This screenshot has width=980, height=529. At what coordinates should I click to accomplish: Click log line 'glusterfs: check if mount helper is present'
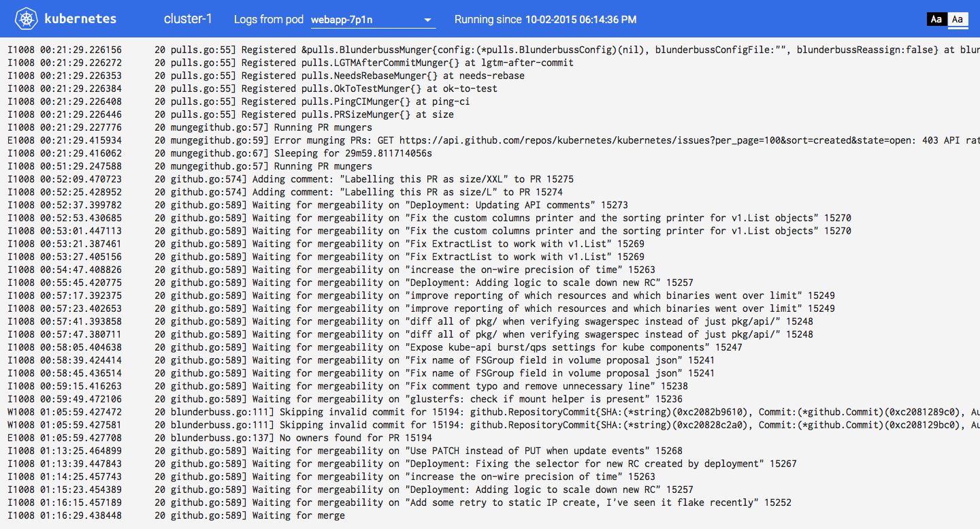[x=345, y=399]
